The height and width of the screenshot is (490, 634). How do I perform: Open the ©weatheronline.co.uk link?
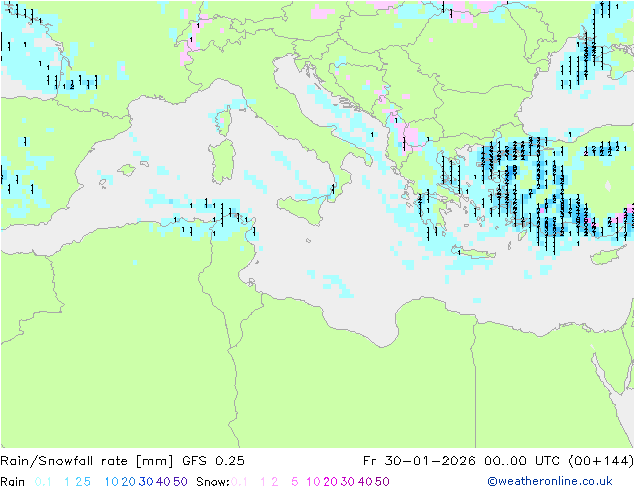point(550,481)
